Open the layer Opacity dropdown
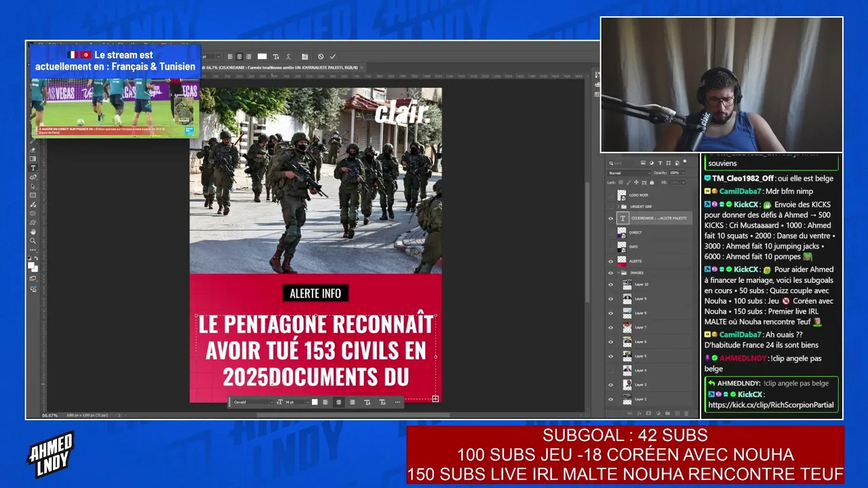This screenshot has height=488, width=868. 682,173
